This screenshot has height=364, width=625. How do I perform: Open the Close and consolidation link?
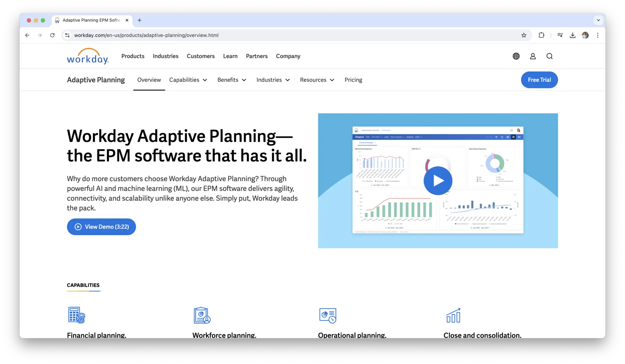coord(482,335)
